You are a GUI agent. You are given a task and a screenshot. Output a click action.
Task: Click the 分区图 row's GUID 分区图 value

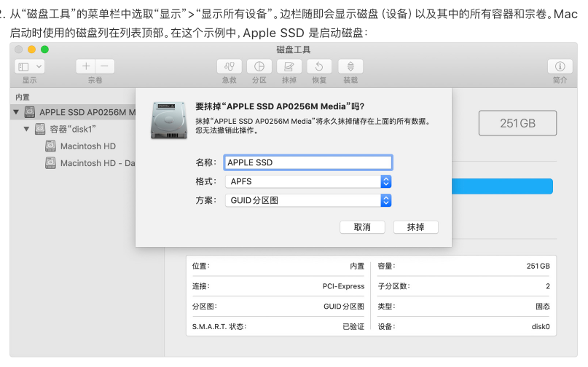(344, 307)
